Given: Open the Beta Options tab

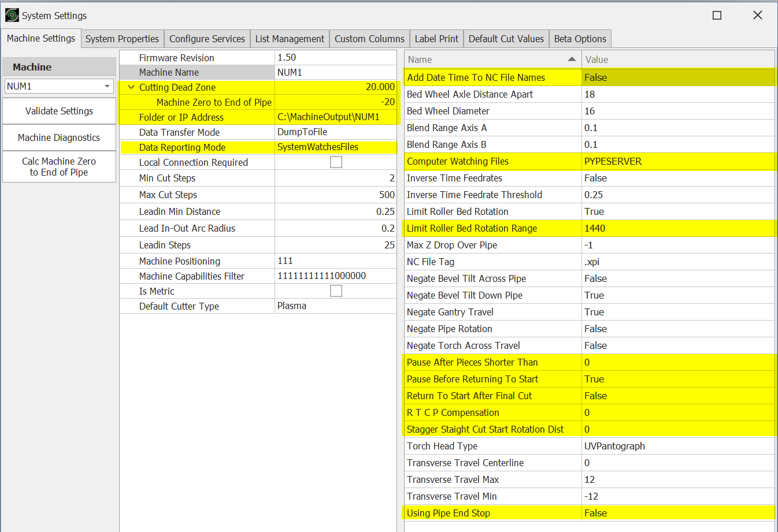Looking at the screenshot, I should pyautogui.click(x=580, y=39).
